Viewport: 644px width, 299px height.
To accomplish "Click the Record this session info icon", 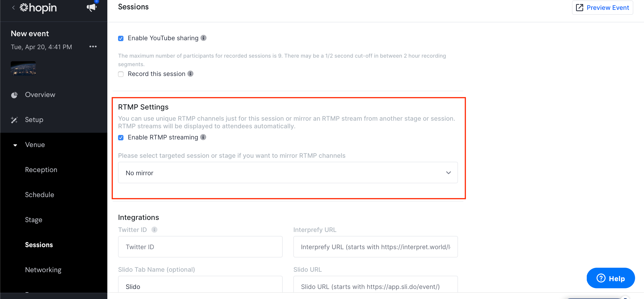I will point(190,74).
